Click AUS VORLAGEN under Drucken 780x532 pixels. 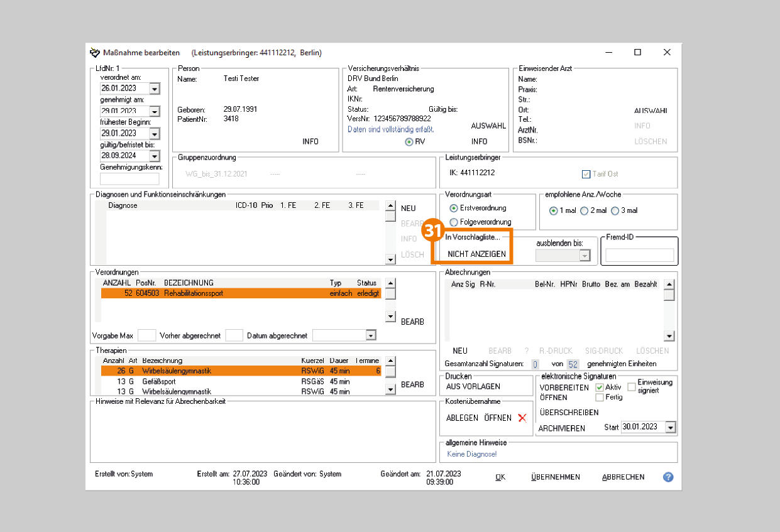(473, 387)
